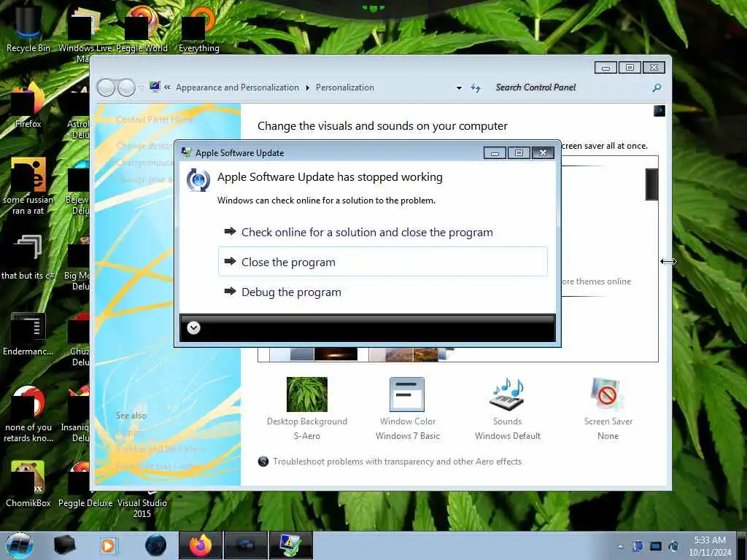Image resolution: width=747 pixels, height=560 pixels.
Task: Close the Apple Software Update dialog
Action: coord(543,153)
